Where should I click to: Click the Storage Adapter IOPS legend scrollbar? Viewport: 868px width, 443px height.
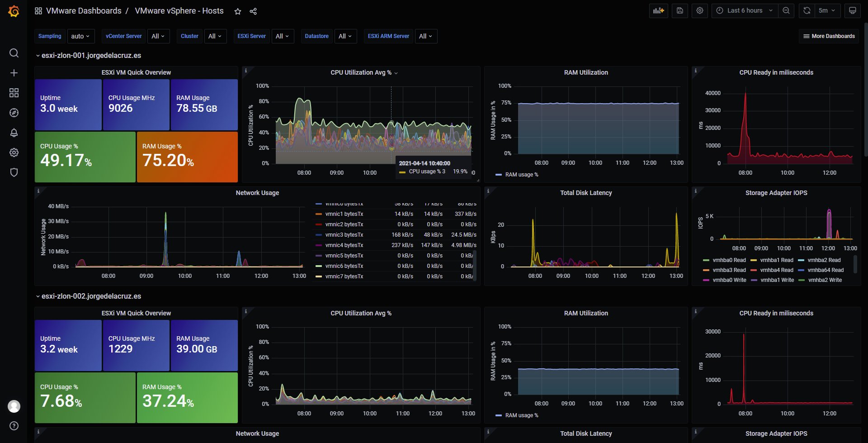pos(855,264)
